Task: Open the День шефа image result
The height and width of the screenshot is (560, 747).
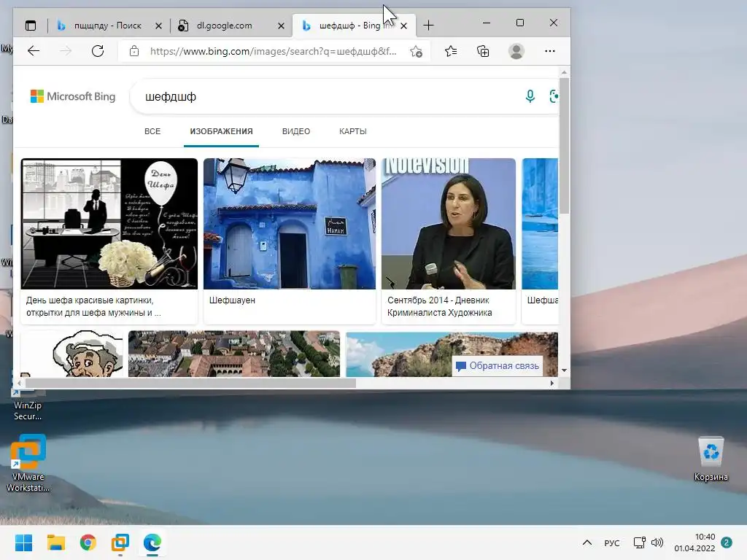Action: (x=109, y=224)
